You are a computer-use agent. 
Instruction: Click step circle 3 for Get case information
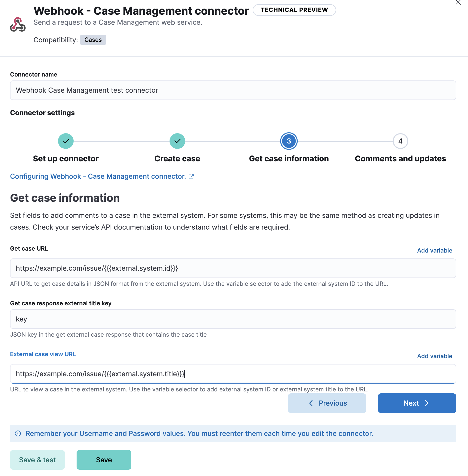click(x=289, y=141)
